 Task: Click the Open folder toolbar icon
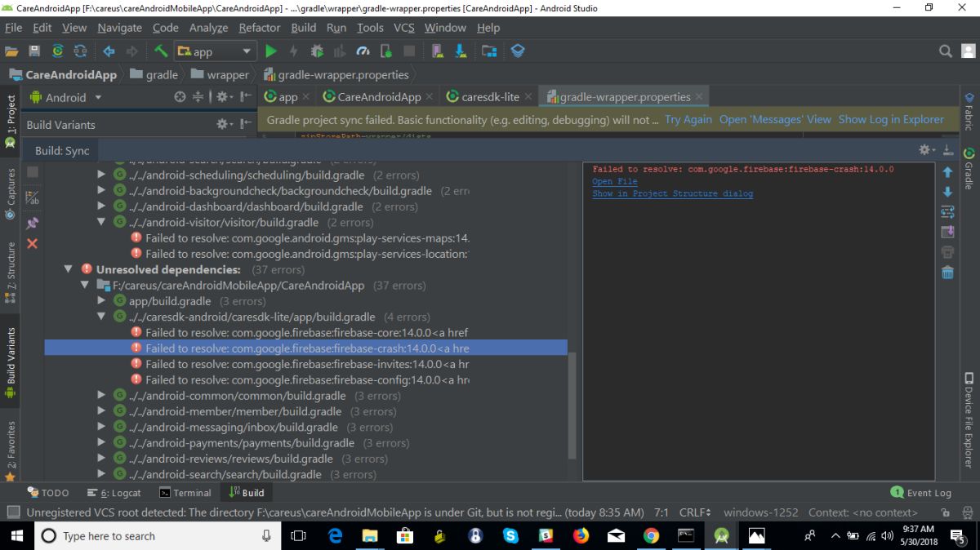pyautogui.click(x=11, y=51)
